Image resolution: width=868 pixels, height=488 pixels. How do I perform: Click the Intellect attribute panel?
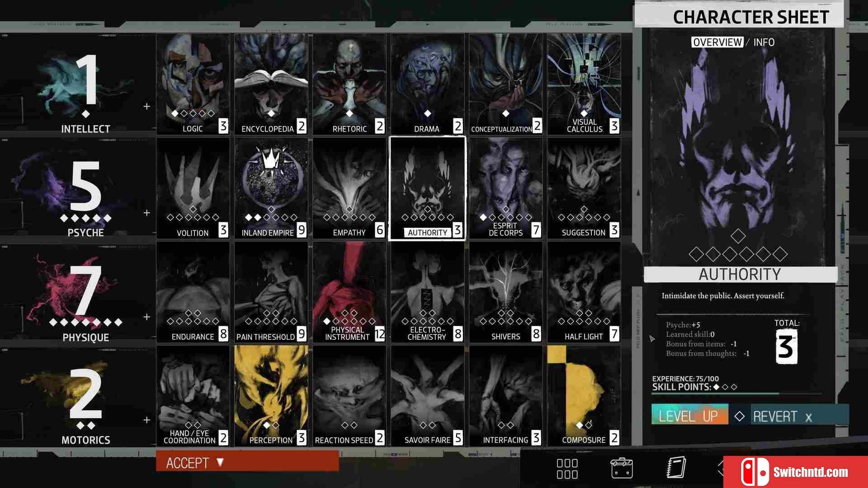pos(78,84)
